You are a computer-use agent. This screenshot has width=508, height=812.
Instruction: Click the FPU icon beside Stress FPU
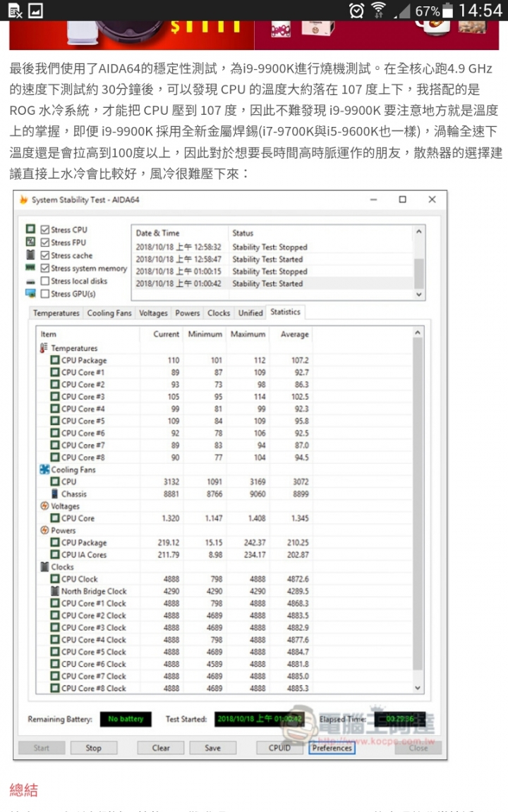coord(30,242)
